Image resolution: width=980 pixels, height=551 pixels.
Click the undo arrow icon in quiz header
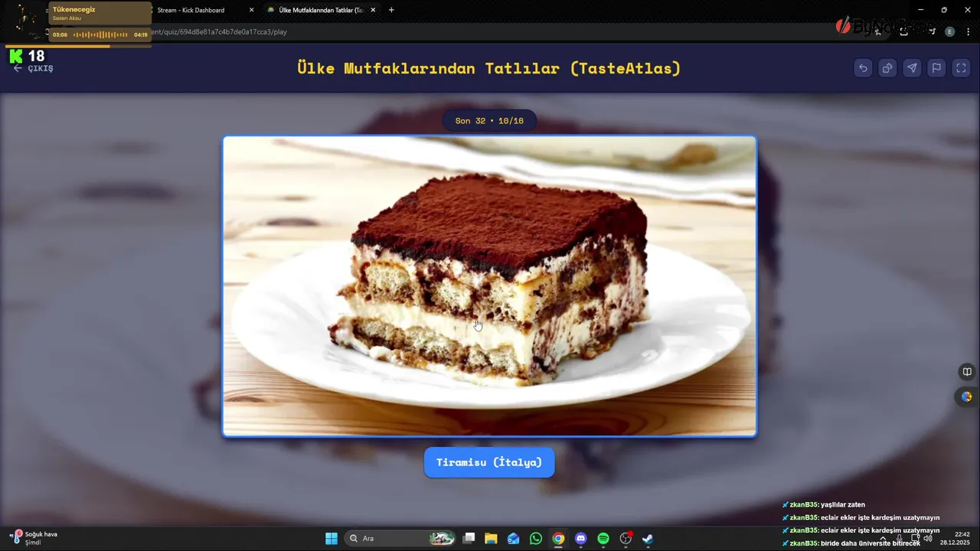click(x=863, y=68)
